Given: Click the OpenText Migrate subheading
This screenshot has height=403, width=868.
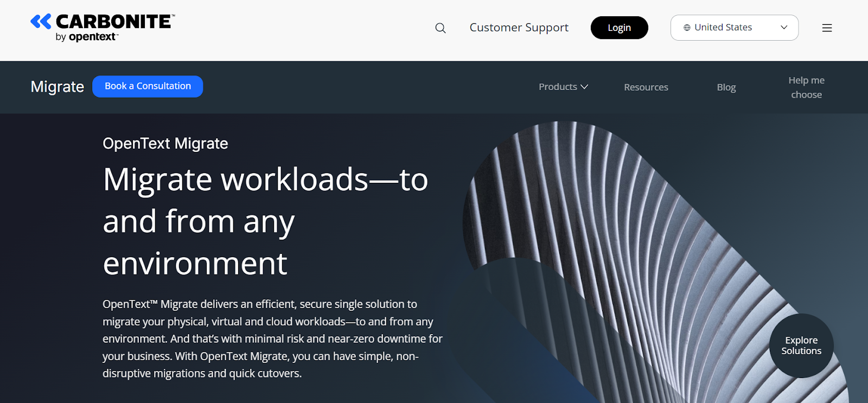Looking at the screenshot, I should tap(165, 143).
